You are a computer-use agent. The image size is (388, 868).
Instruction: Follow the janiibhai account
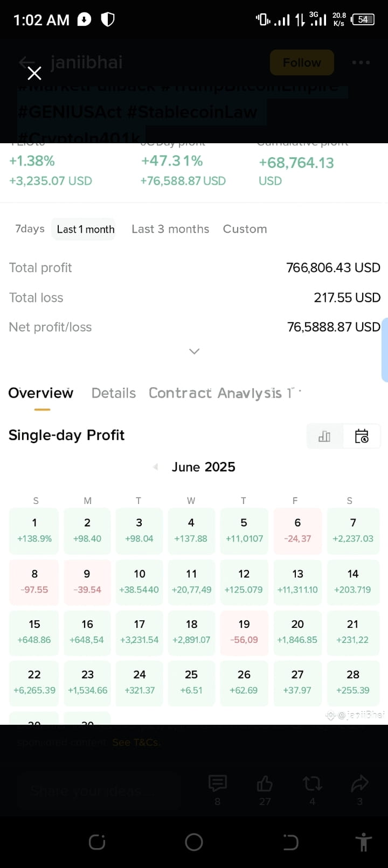tap(302, 62)
